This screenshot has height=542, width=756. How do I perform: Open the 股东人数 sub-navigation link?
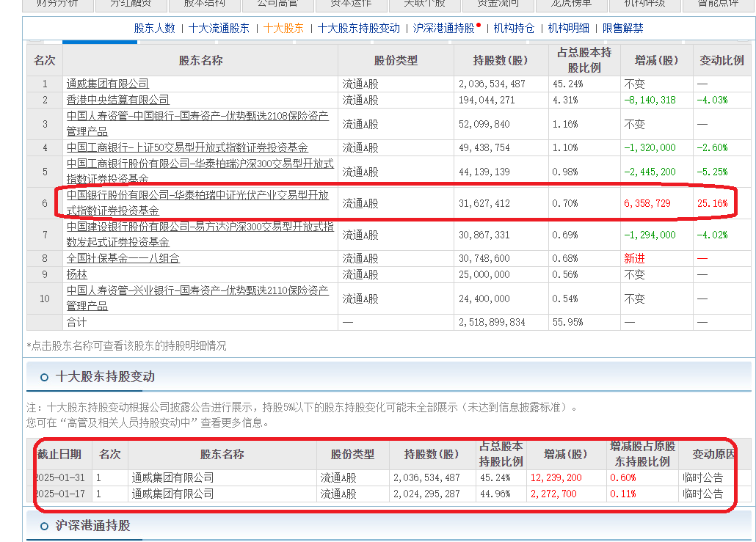(x=154, y=29)
